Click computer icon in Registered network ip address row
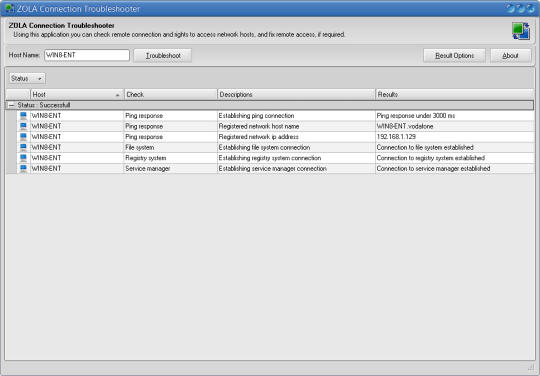Viewport: 540px width, 376px height. coord(23,137)
